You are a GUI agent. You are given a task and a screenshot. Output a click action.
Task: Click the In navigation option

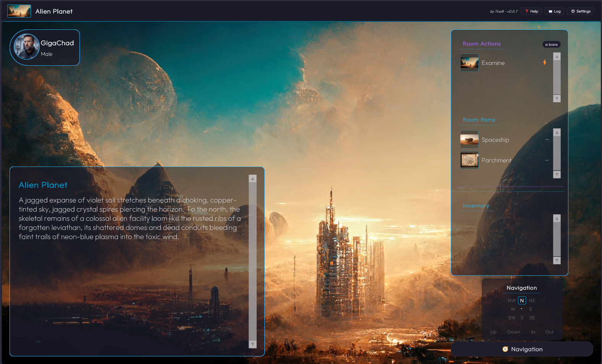(x=533, y=332)
